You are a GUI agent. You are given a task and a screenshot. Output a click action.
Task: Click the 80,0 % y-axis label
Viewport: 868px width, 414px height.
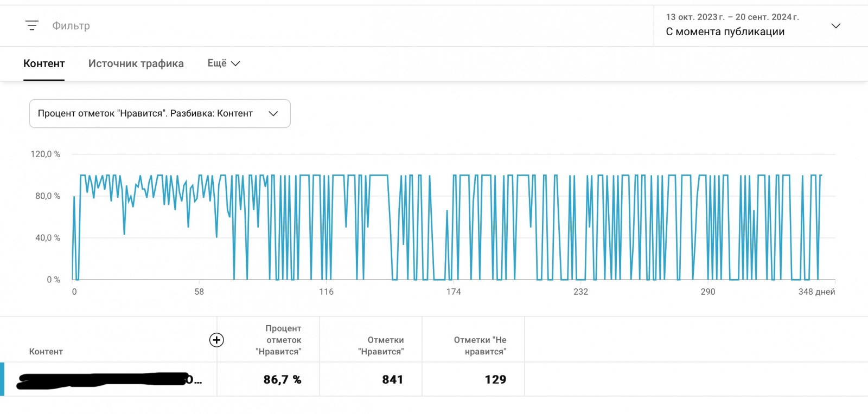pyautogui.click(x=48, y=196)
